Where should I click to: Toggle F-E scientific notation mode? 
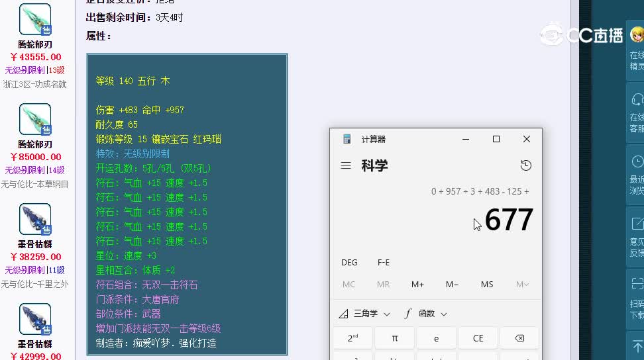point(384,263)
